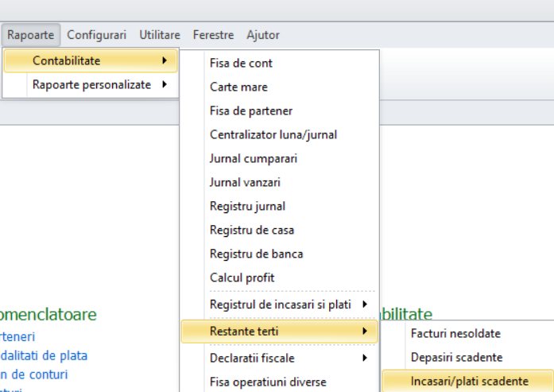This screenshot has width=554, height=392.
Task: Open Jurnal cumparari report
Action: pos(254,158)
